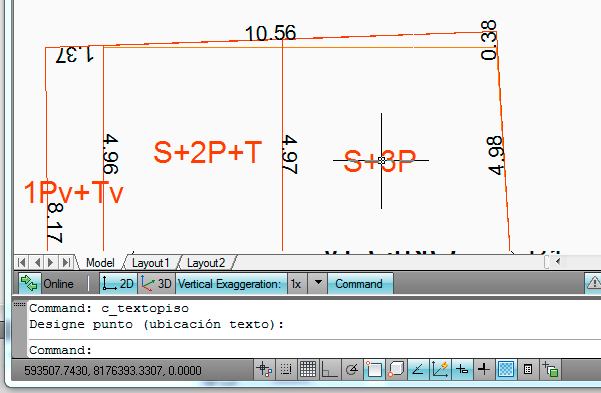Screen dimensions: 601x393
Task: Toggle Dynamic Input icon
Action: [x=462, y=370]
